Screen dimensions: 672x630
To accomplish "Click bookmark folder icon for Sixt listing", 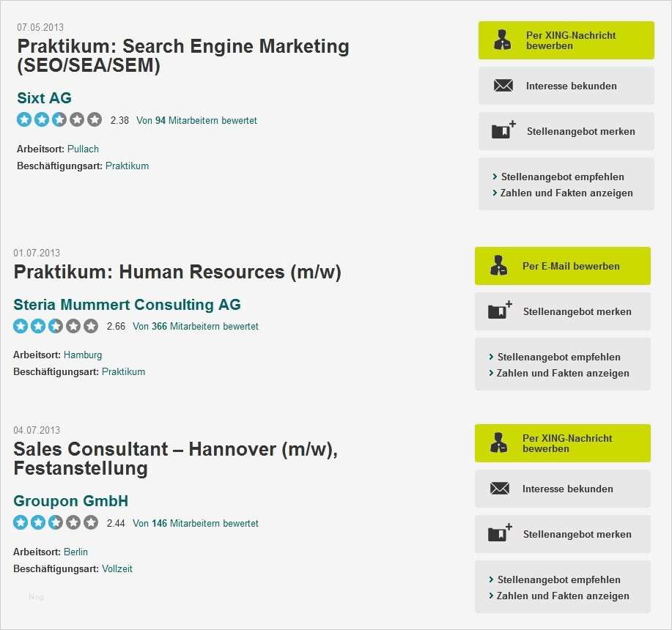I will tap(502, 131).
